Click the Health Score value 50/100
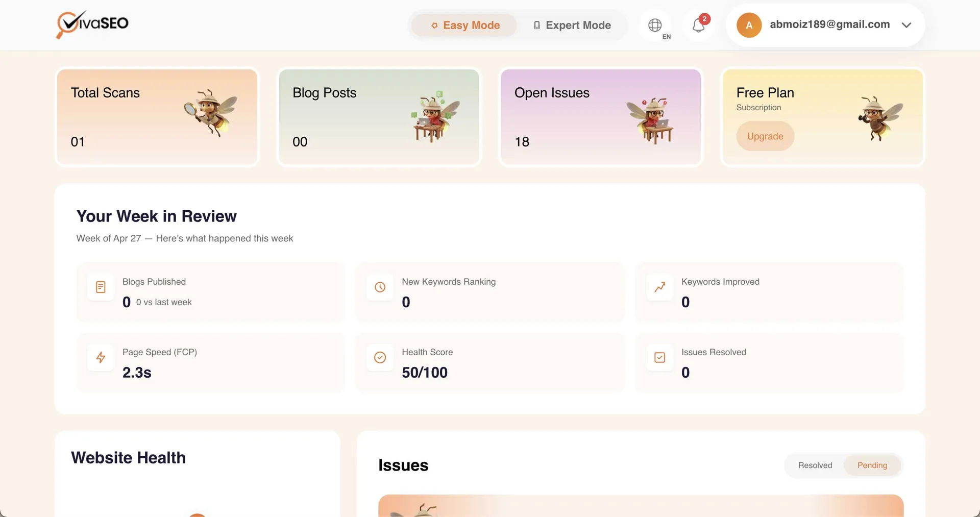 [x=425, y=373]
